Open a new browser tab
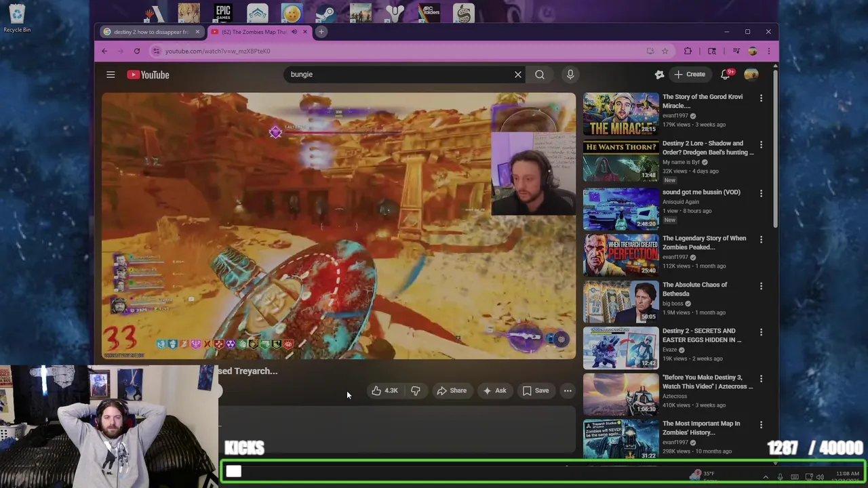Viewport: 868px width, 488px height. (x=321, y=32)
